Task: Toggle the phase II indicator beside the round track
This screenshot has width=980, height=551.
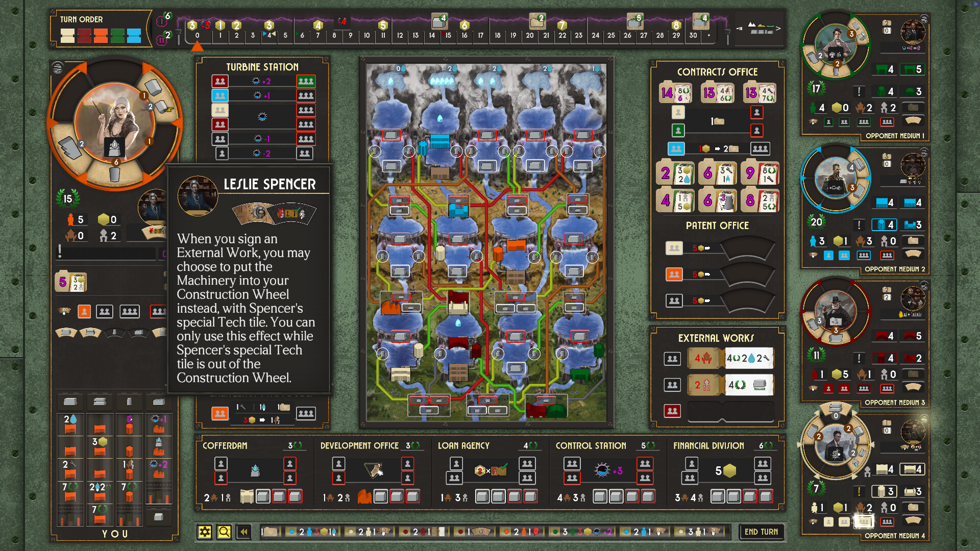Action: click(161, 39)
